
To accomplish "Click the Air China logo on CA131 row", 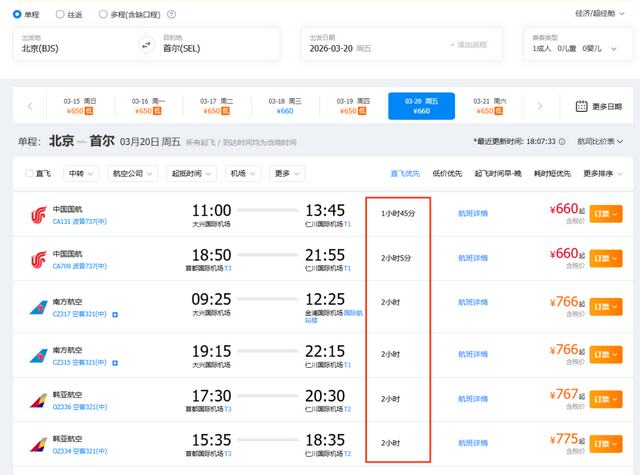I will click(39, 215).
